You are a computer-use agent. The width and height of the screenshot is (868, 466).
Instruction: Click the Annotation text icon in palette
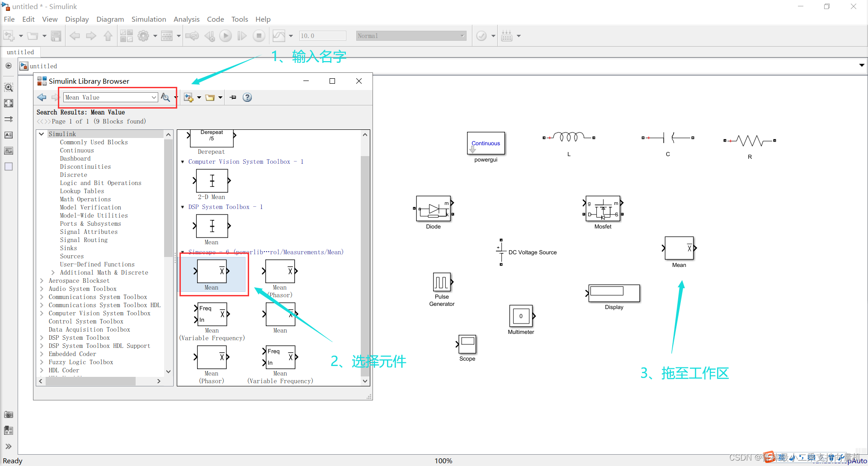tap(9, 135)
